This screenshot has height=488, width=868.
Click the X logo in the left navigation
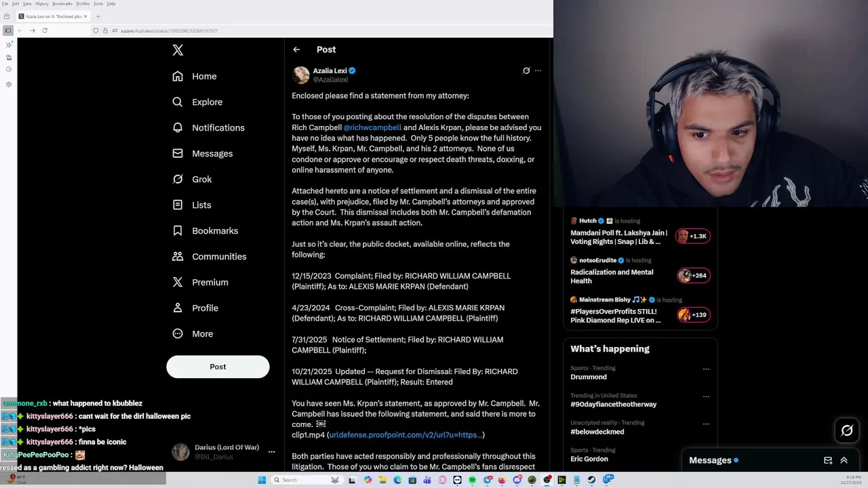coord(178,50)
